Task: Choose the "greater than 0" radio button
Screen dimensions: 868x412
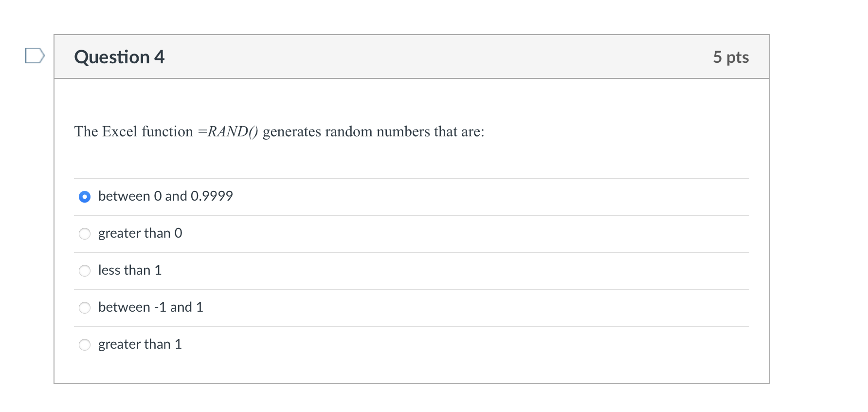Action: [85, 234]
